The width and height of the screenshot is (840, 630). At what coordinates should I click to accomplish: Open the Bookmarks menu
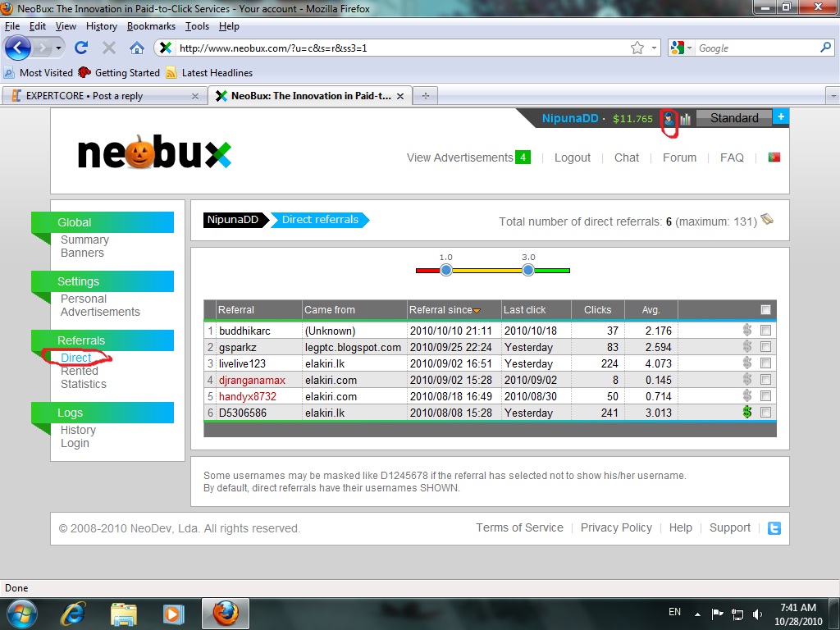[x=151, y=26]
